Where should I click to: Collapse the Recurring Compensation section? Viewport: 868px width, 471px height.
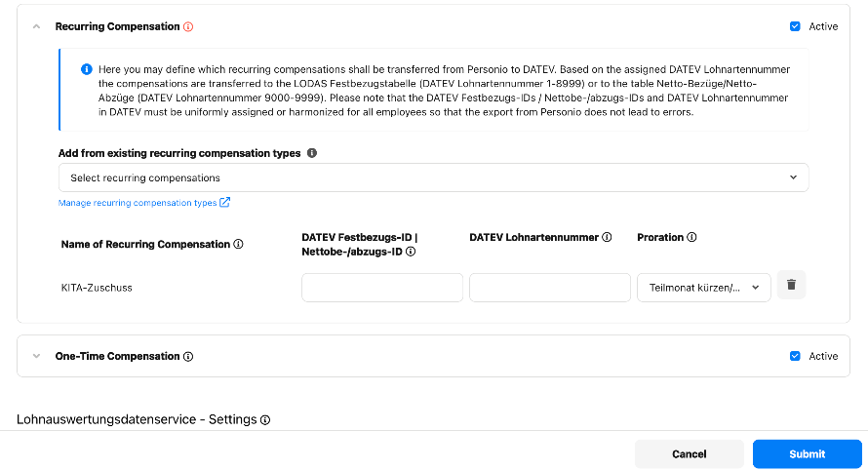coord(36,26)
